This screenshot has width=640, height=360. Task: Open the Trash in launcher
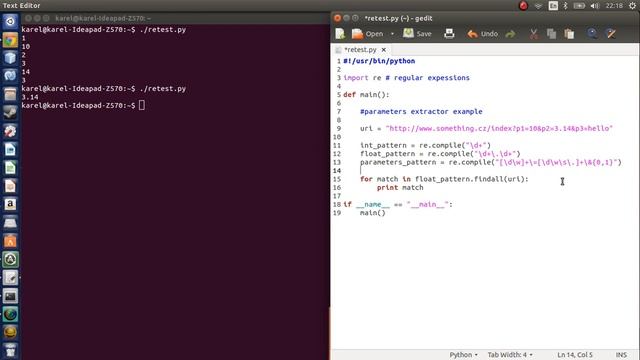[x=10, y=350]
